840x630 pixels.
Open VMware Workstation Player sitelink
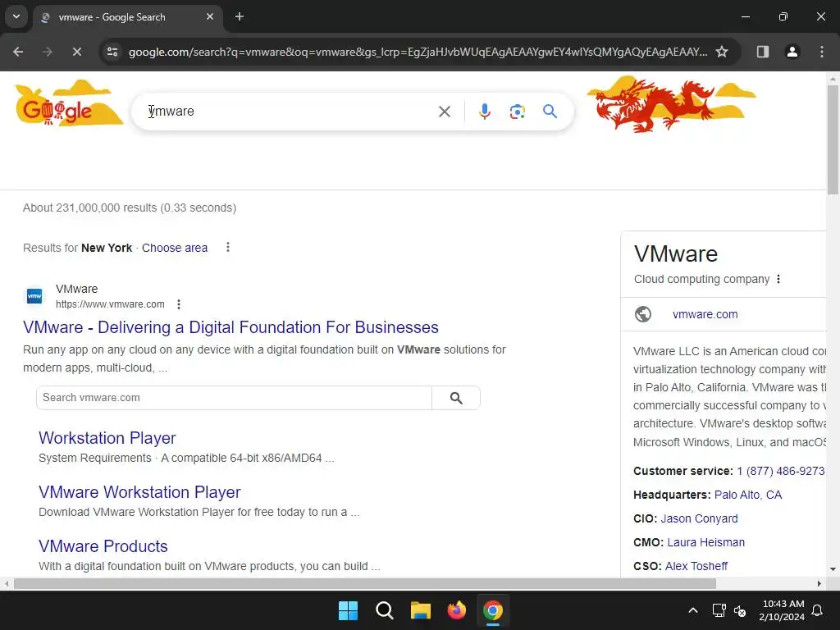[x=139, y=492]
